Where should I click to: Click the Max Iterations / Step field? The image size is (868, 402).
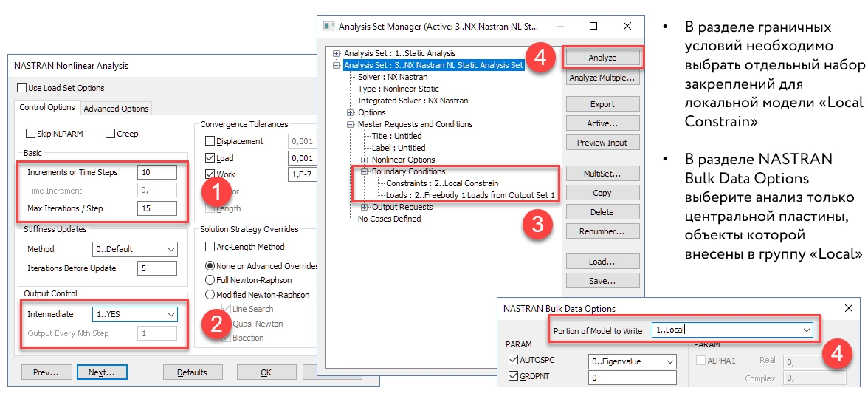click(157, 208)
